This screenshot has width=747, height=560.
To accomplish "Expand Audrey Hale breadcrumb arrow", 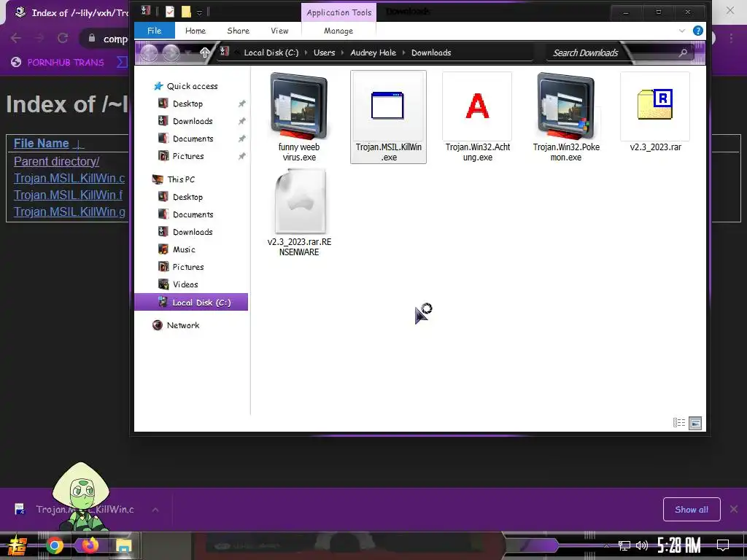I will (x=404, y=52).
